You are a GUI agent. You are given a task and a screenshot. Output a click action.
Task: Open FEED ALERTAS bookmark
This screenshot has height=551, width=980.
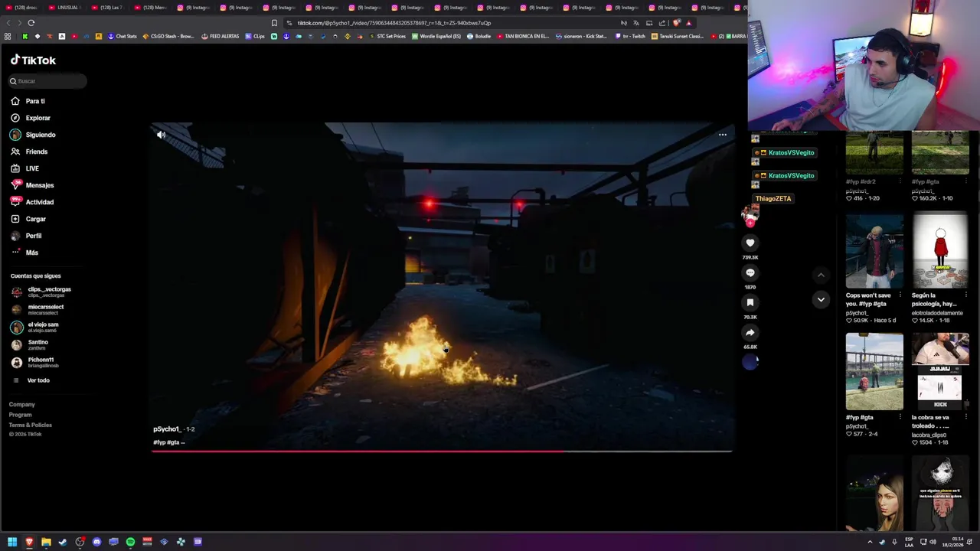[x=220, y=36]
